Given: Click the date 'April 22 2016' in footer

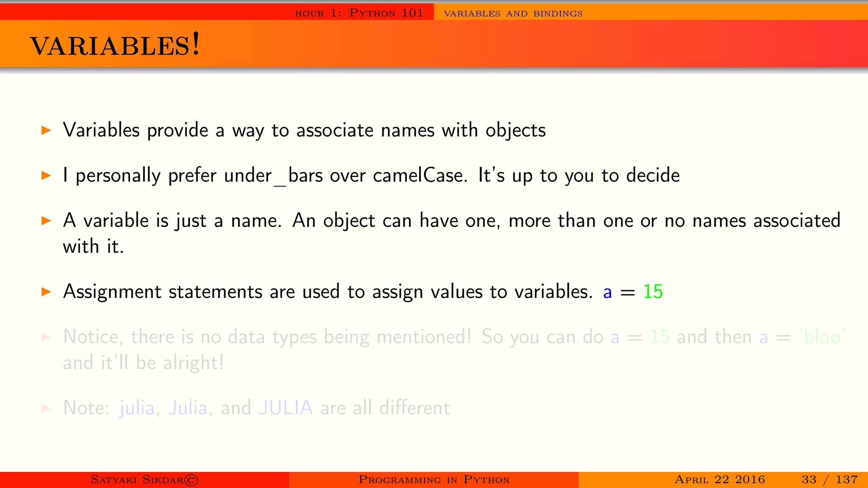Looking at the screenshot, I should [x=720, y=480].
